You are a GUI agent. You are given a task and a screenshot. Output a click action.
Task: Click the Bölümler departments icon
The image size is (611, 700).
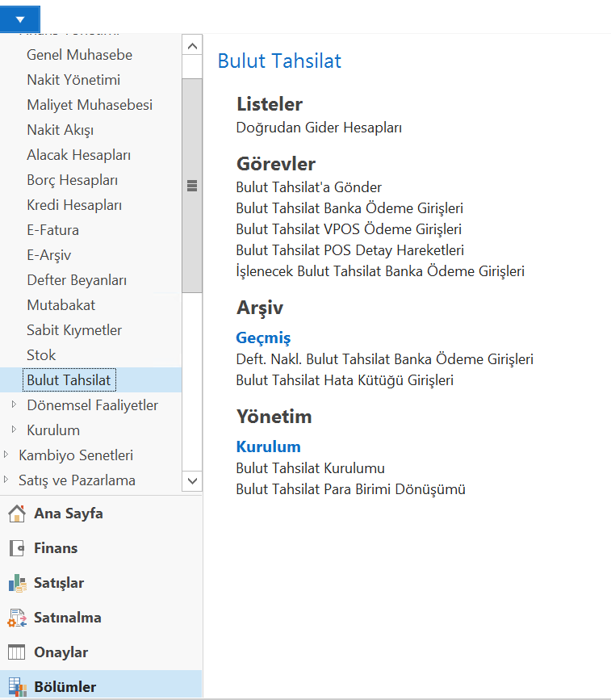[x=17, y=686]
